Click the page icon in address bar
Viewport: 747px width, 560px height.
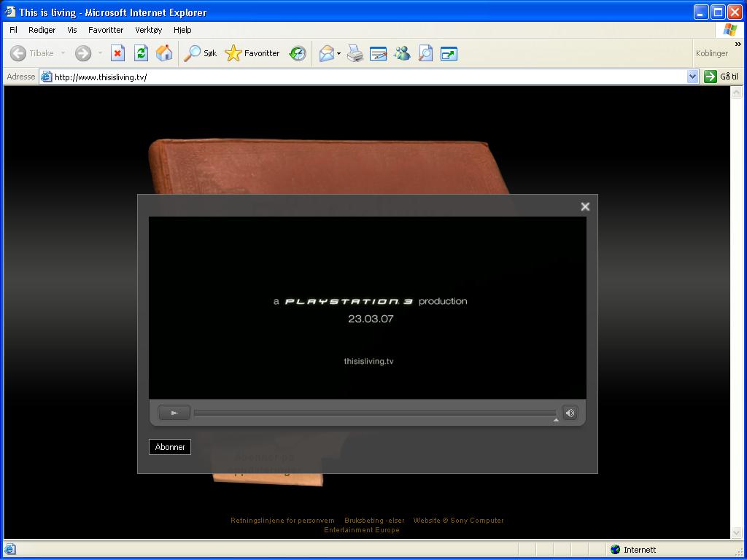pyautogui.click(x=46, y=77)
